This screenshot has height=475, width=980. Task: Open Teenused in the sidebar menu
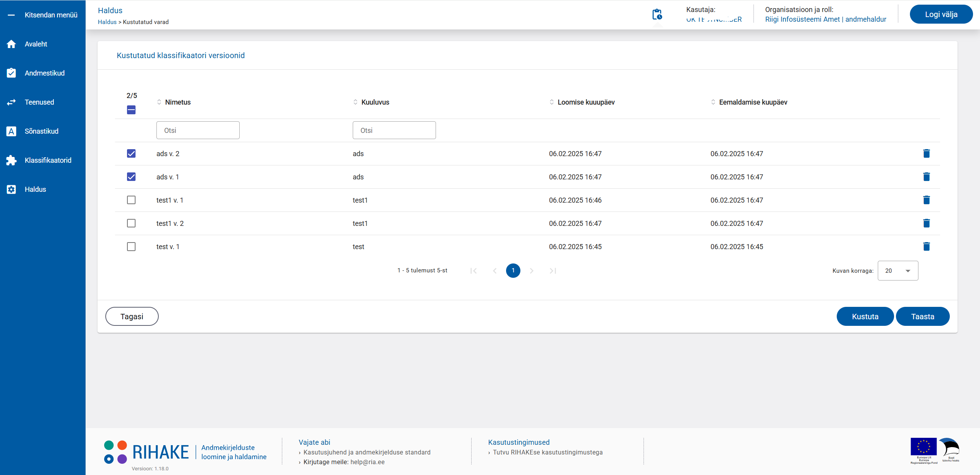coord(39,102)
